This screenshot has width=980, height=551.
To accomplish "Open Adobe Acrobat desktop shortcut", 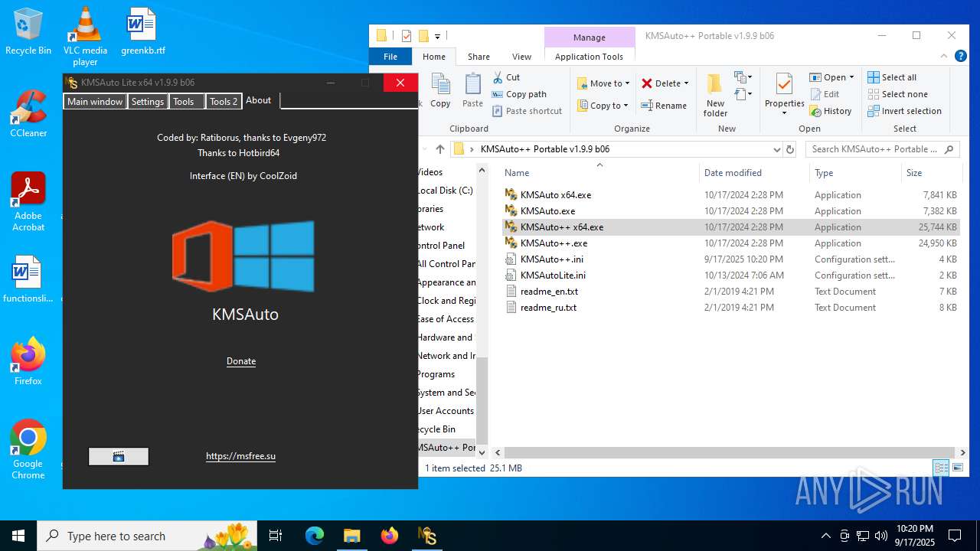I will point(28,202).
